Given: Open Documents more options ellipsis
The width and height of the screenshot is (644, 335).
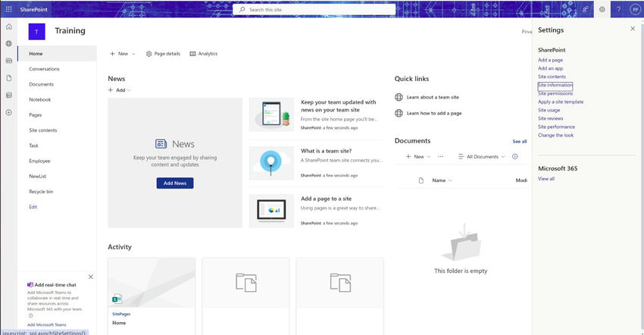Looking at the screenshot, I should click(440, 156).
